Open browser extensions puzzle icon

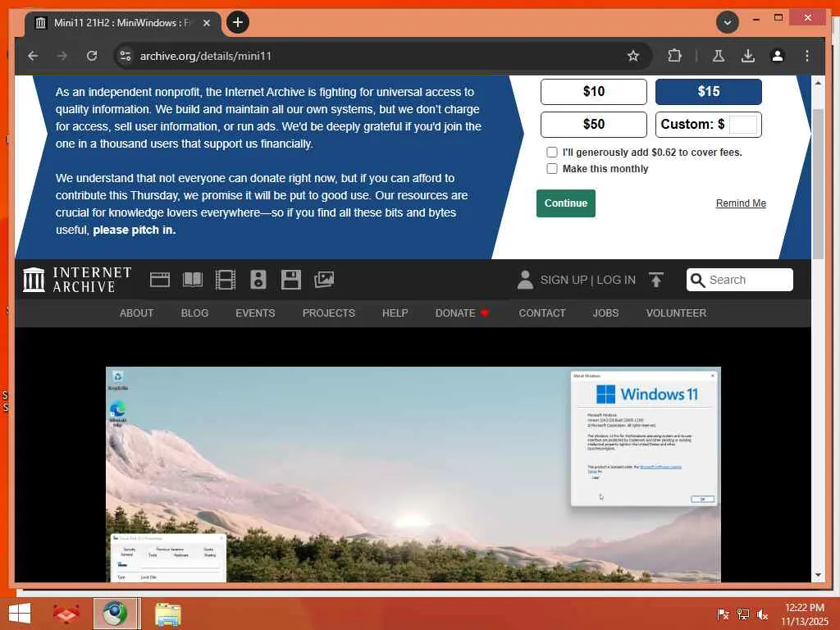pos(674,56)
